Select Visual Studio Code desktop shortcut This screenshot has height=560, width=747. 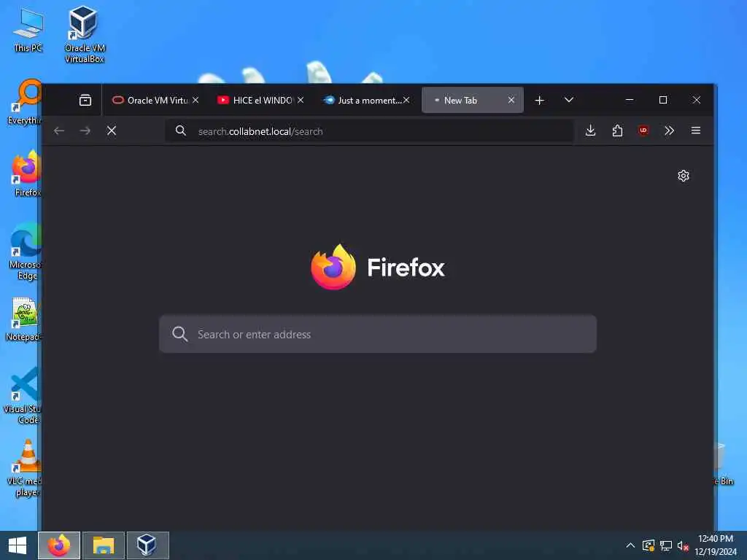pyautogui.click(x=22, y=395)
